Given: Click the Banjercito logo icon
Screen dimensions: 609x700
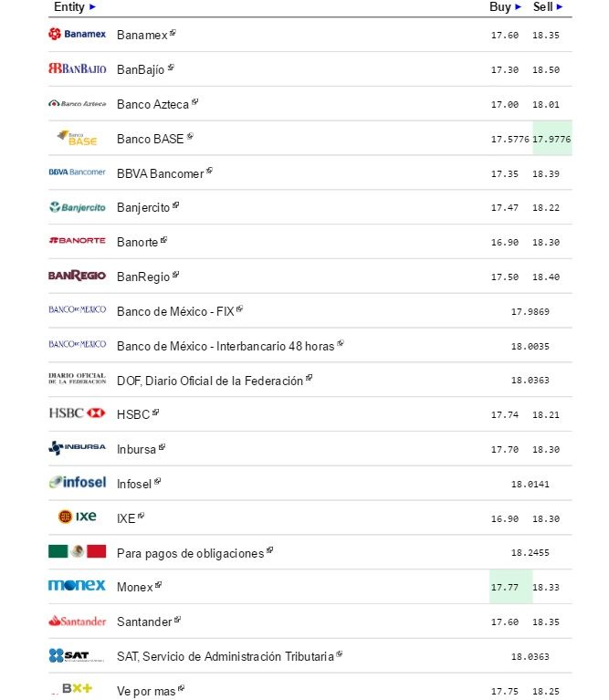Looking at the screenshot, I should (x=77, y=207).
